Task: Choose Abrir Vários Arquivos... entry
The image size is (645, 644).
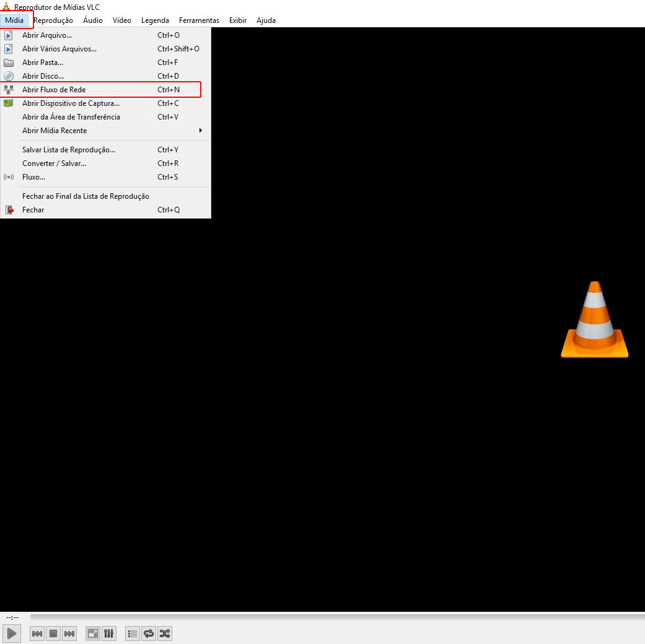Action: (x=106, y=49)
